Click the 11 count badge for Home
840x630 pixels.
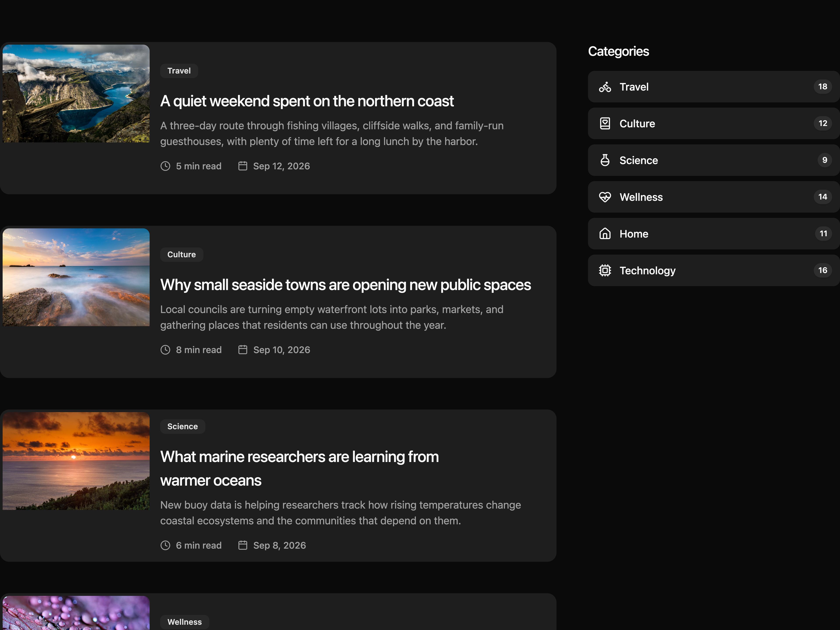pos(823,234)
